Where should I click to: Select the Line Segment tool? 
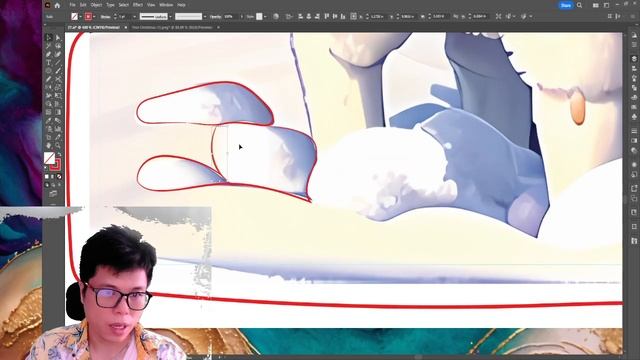point(58,62)
